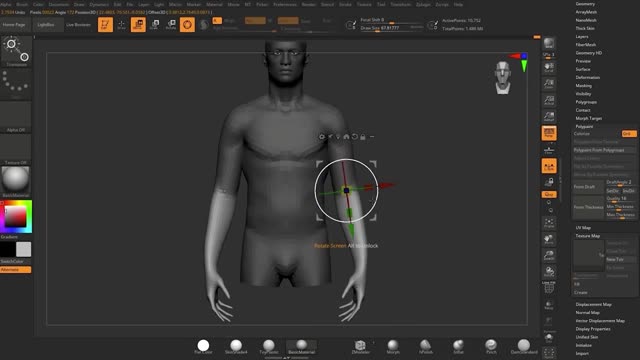
Task: Activate the Edit mode button
Action: click(105, 24)
